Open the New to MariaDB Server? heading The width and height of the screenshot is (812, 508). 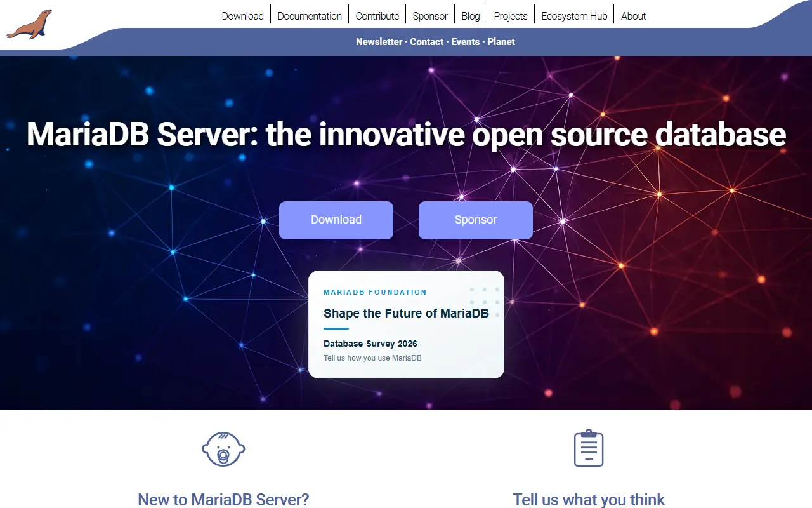223,500
